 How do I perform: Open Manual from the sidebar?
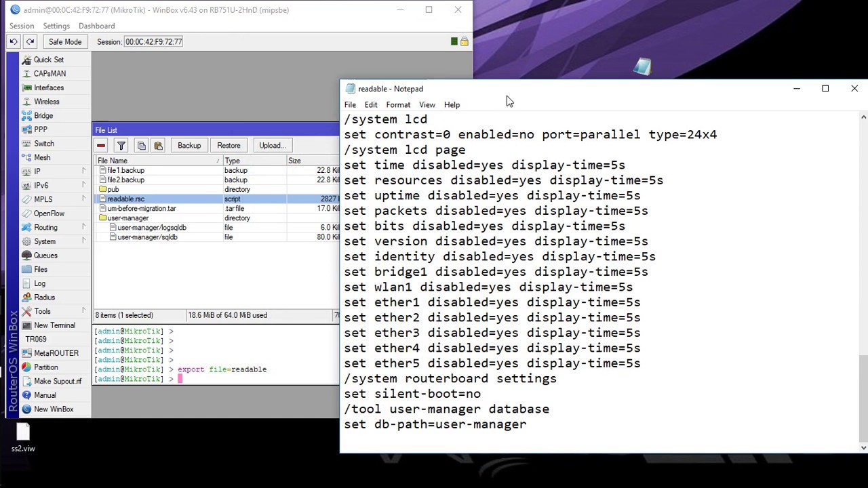45,395
